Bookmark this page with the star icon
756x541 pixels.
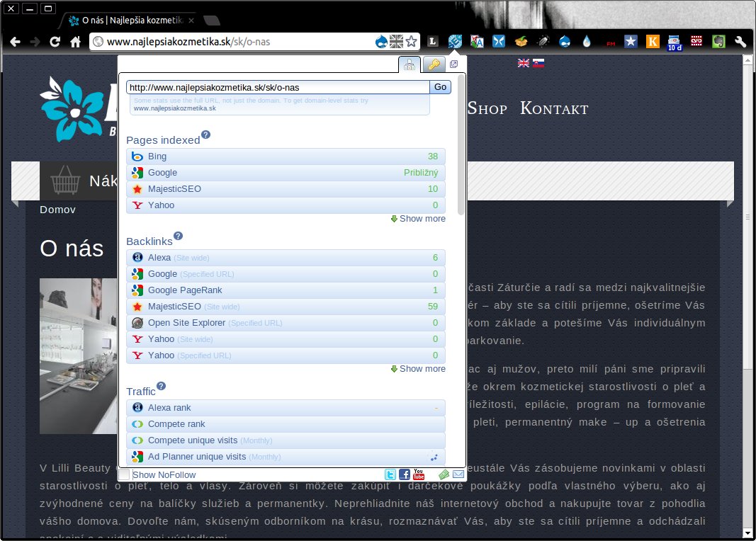click(411, 42)
